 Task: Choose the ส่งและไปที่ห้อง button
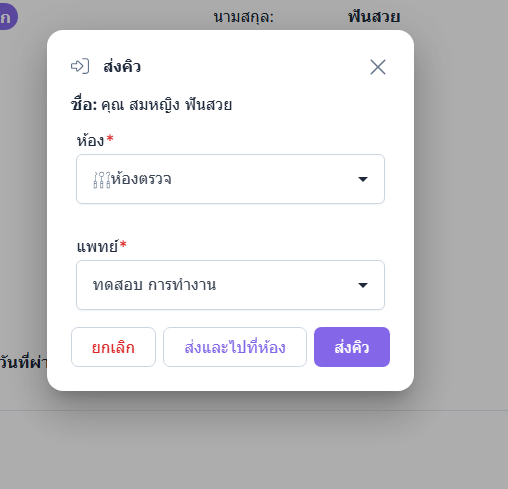click(x=235, y=347)
